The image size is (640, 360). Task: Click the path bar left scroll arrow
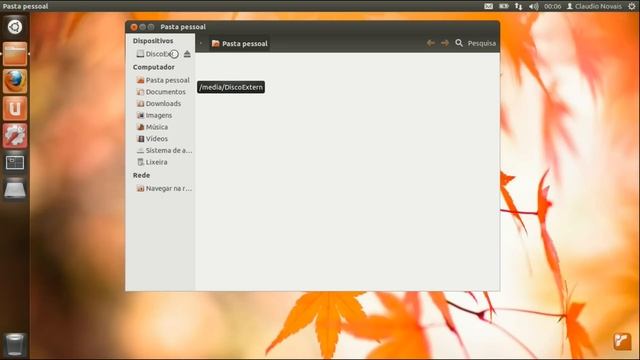[x=201, y=43]
